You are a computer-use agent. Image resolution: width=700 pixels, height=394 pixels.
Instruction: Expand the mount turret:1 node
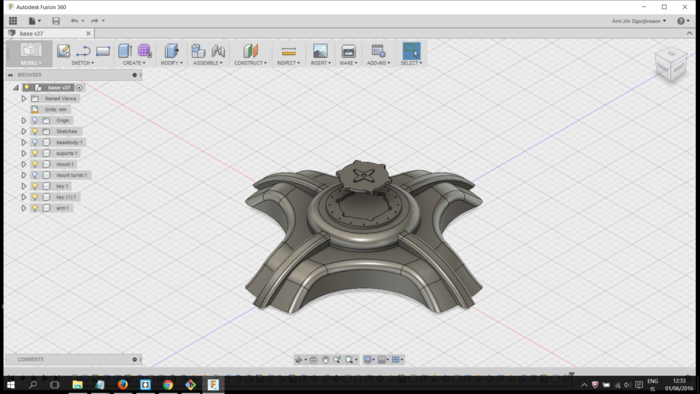pyautogui.click(x=24, y=175)
